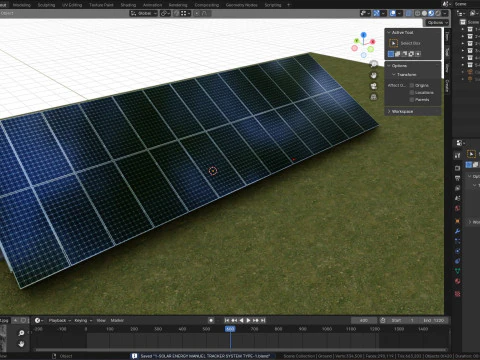Screen dimensions: 480x360
Task: Click the viewport pan hand icon
Action: (x=374, y=75)
